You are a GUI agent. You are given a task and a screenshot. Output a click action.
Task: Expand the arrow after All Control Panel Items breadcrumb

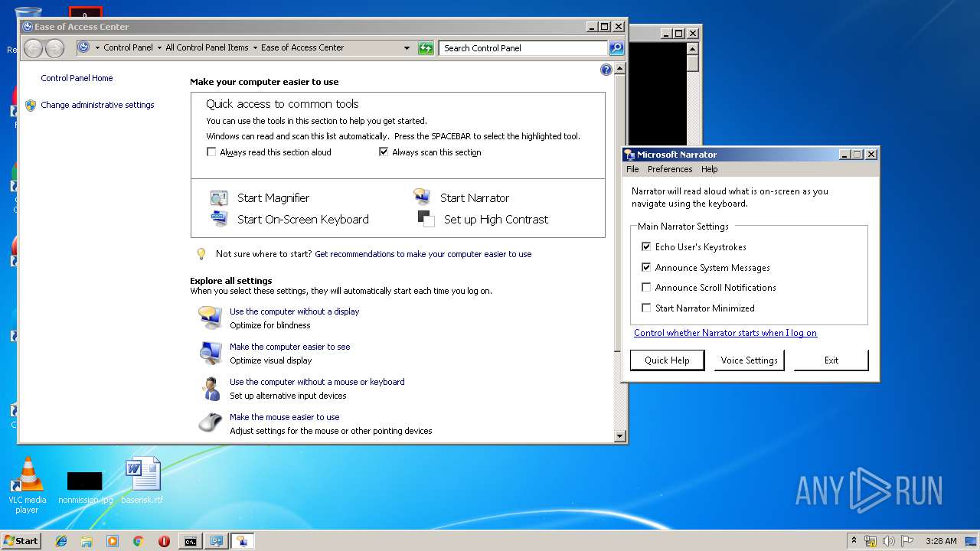(x=255, y=47)
